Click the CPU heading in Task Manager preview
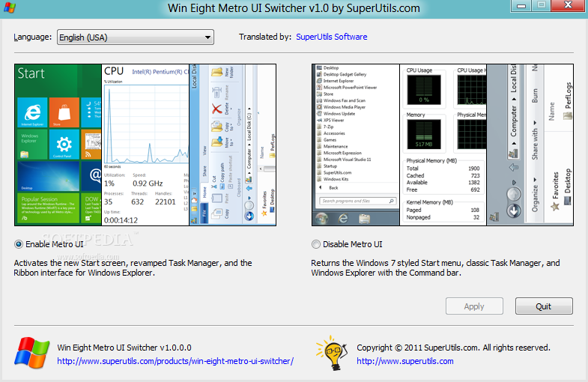Viewport: 588px width, 382px height. pyautogui.click(x=114, y=71)
